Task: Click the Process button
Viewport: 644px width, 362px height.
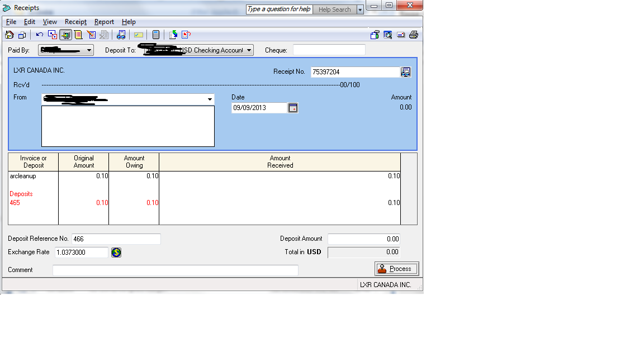Action: [x=397, y=269]
